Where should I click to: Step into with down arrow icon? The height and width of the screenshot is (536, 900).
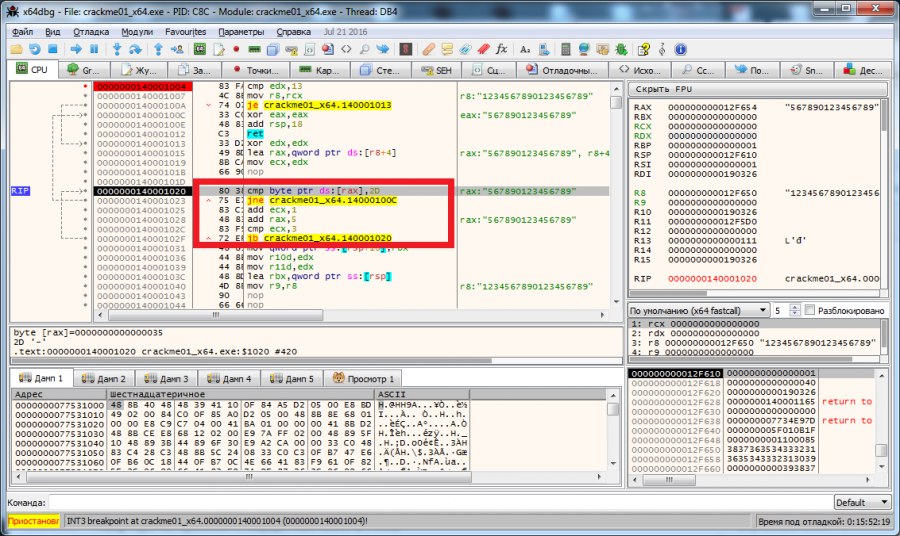[117, 49]
